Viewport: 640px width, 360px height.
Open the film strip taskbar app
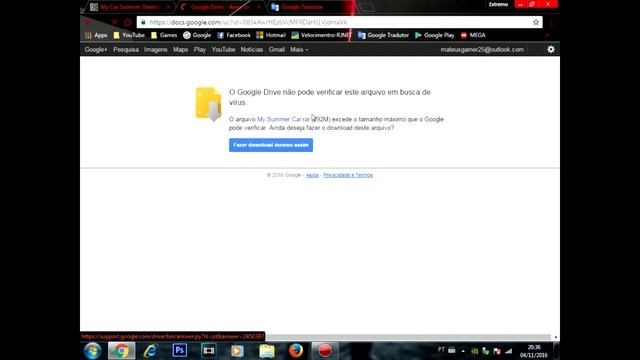click(x=209, y=351)
